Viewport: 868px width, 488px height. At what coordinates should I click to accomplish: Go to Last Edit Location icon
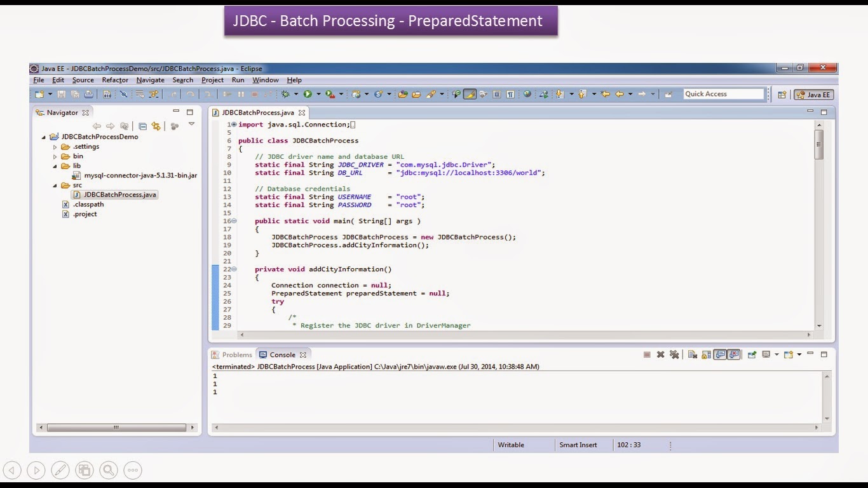pos(606,94)
